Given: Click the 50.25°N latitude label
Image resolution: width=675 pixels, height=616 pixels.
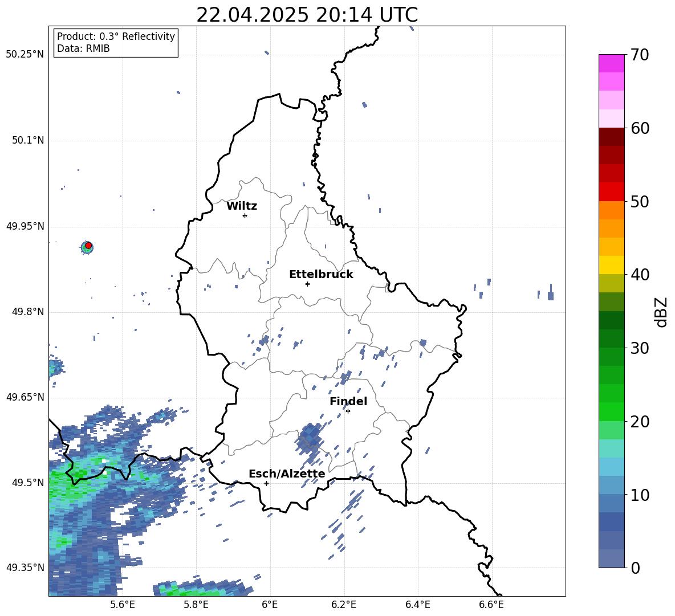Looking at the screenshot, I should pos(25,55).
